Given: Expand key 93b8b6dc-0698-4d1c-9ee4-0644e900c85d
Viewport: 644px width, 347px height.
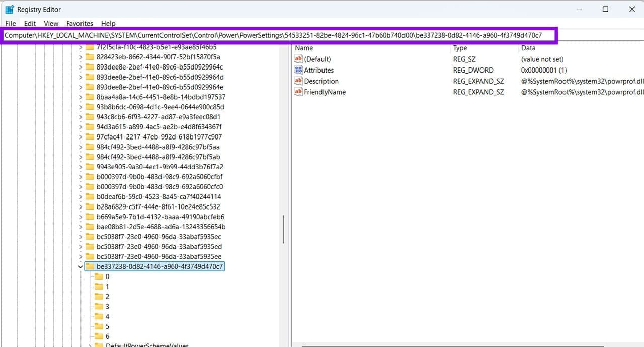Looking at the screenshot, I should 80,107.
